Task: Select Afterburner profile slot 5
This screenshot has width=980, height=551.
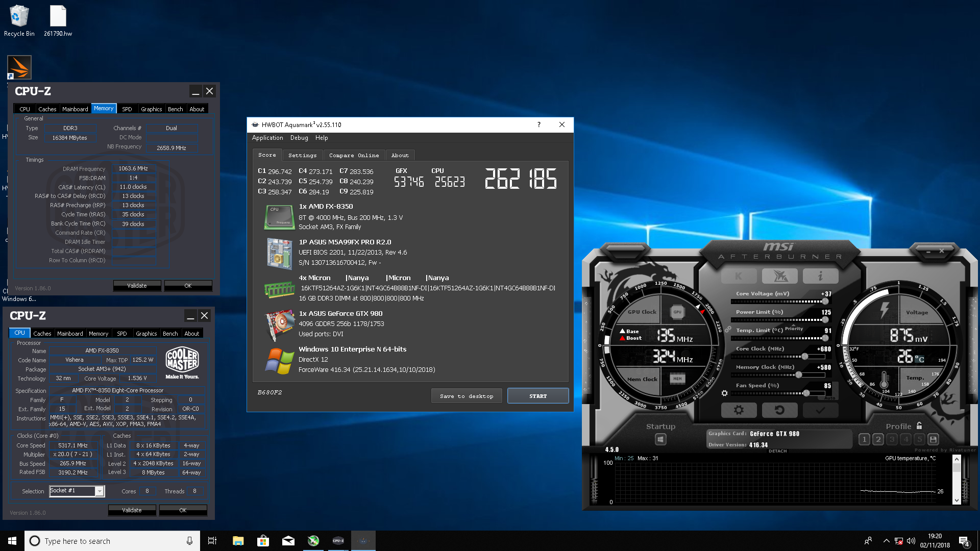Action: [919, 439]
